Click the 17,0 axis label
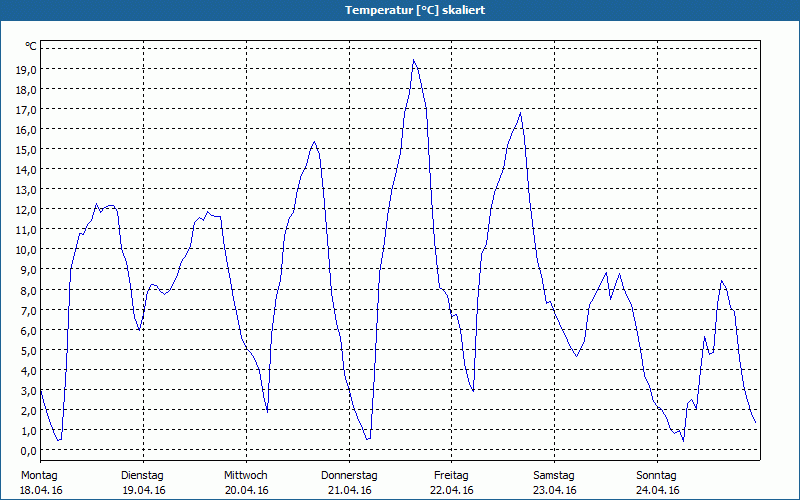The height and width of the screenshot is (500, 800). click(26, 110)
